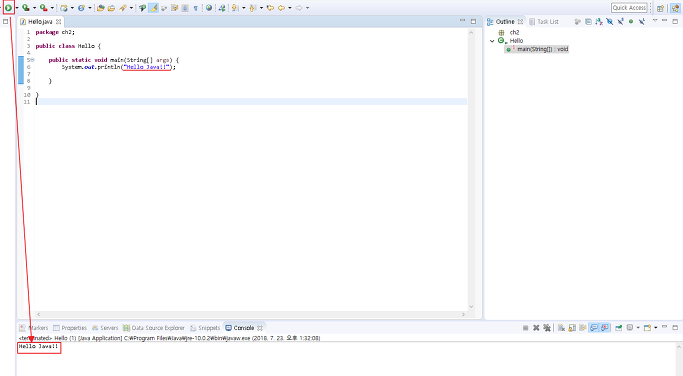Click the Previous Annotation icon
This screenshot has height=376, width=683.
pos(253,8)
